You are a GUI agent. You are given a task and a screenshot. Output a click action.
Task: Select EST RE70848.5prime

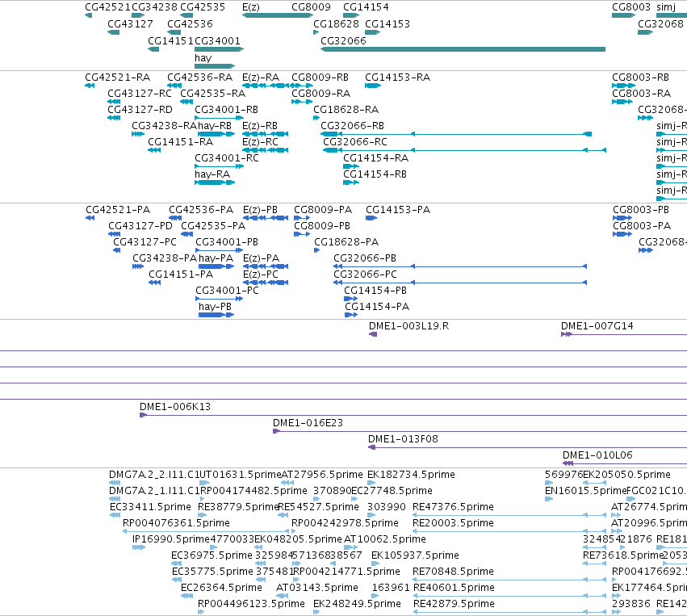(x=453, y=572)
